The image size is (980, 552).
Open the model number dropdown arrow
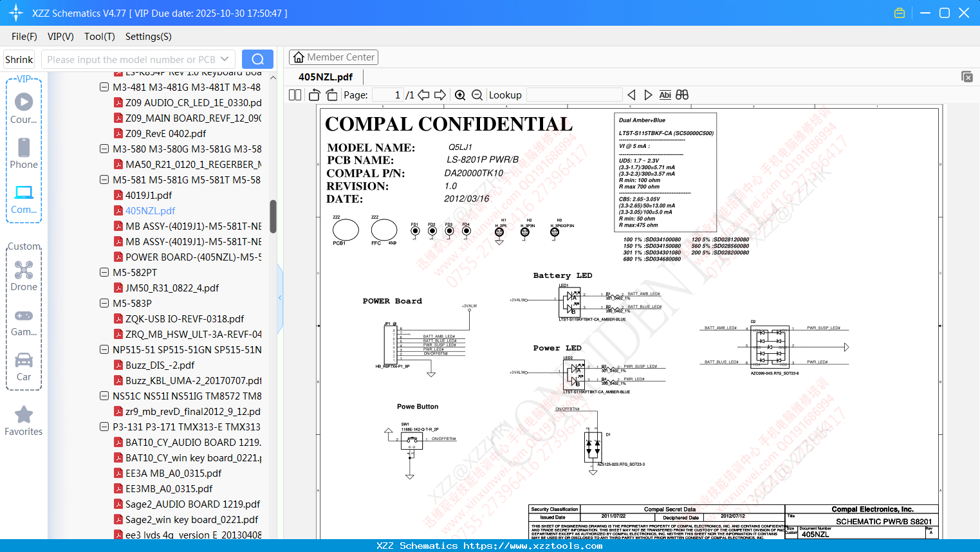[225, 59]
